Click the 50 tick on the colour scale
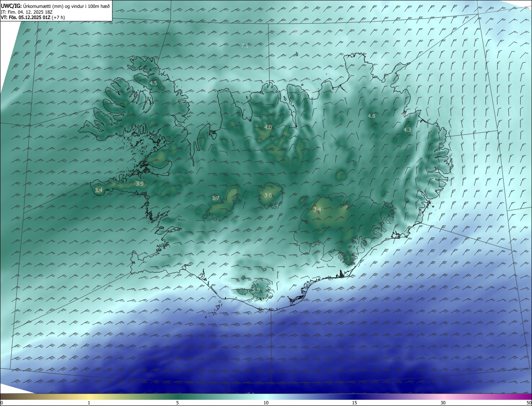 point(529,403)
